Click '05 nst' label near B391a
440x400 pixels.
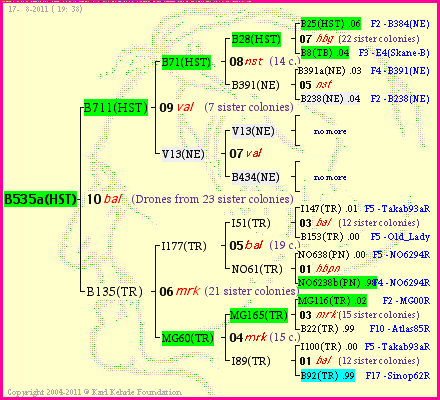click(315, 85)
